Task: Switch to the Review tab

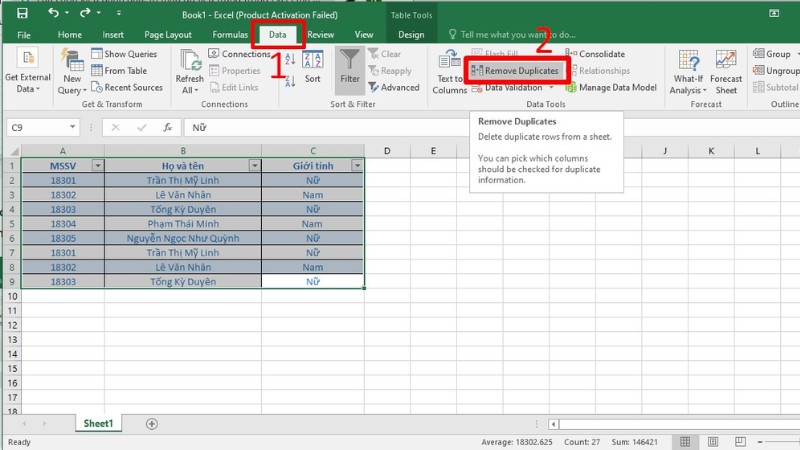Action: (x=321, y=35)
